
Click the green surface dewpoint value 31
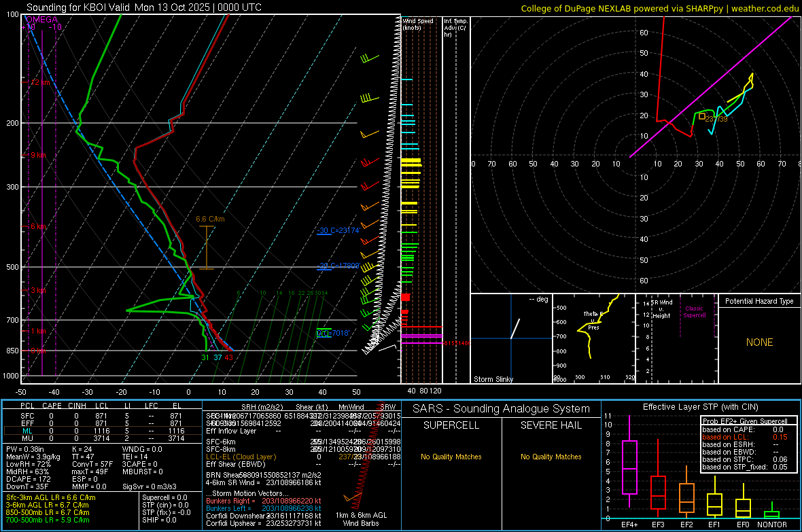pyautogui.click(x=205, y=357)
